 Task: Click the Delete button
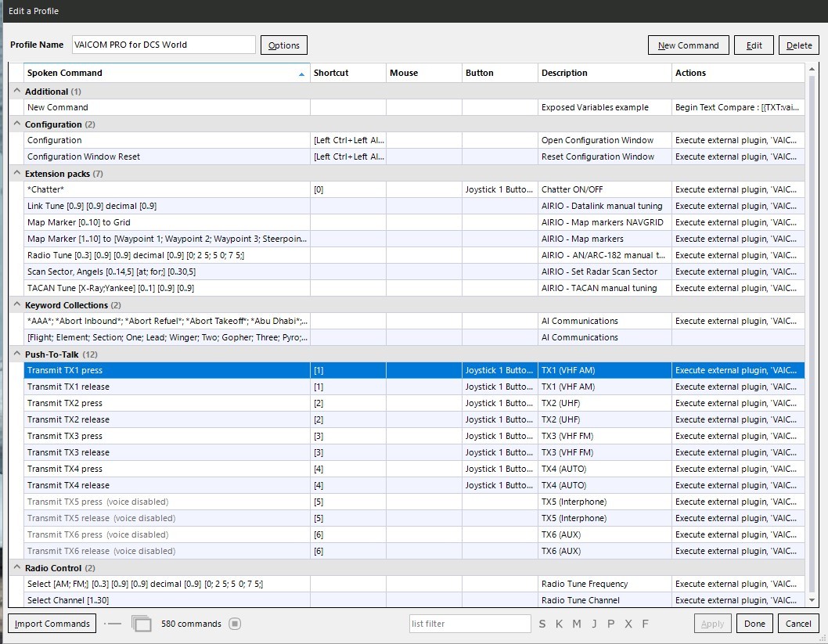coord(799,45)
